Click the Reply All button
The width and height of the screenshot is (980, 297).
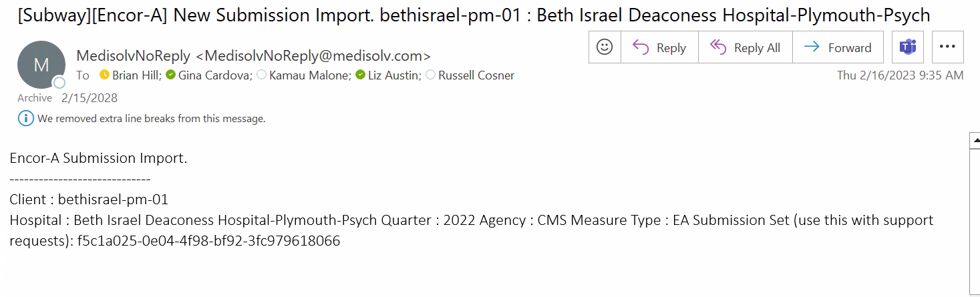point(746,47)
